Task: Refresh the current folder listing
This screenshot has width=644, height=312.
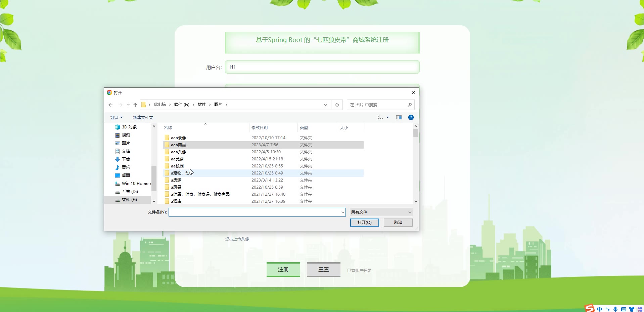Action: point(337,105)
